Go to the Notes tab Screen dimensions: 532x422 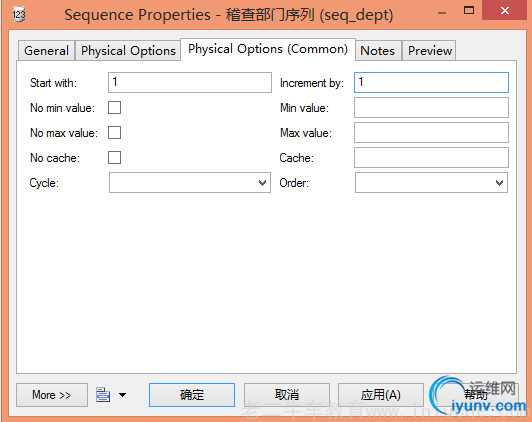coord(378,51)
